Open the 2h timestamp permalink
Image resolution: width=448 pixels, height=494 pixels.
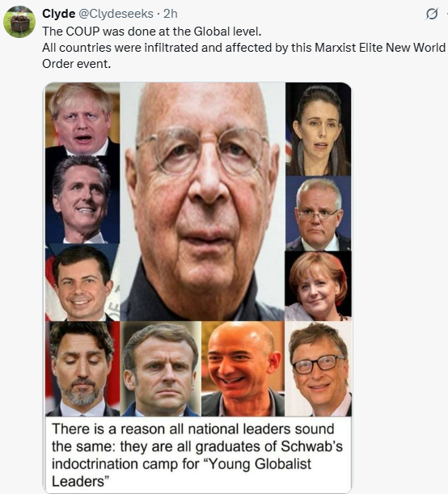click(x=171, y=14)
